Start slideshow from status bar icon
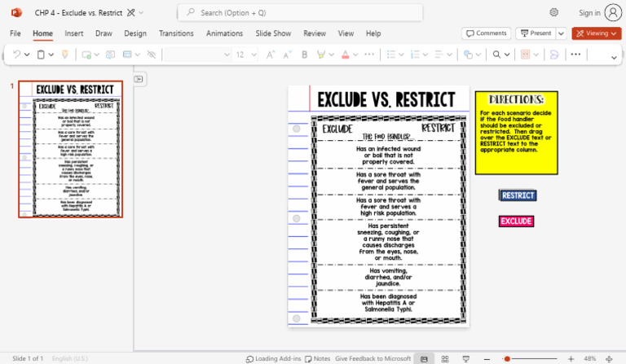The image size is (626, 364). (x=465, y=359)
